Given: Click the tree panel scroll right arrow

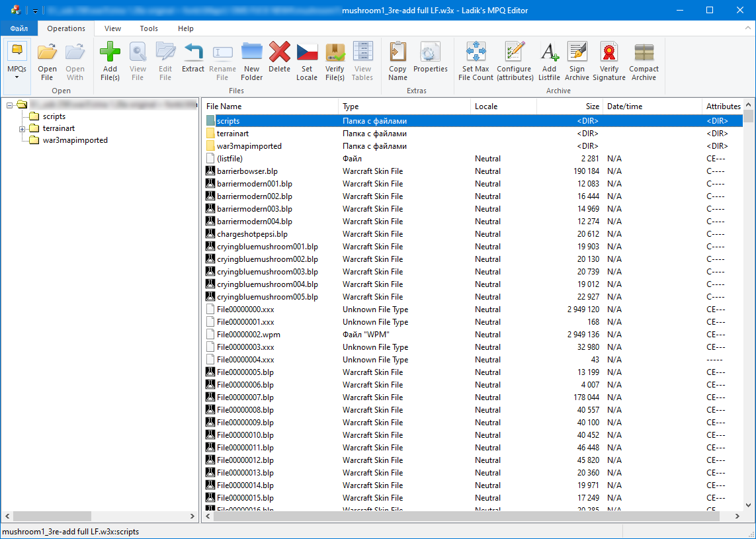Looking at the screenshot, I should pyautogui.click(x=192, y=516).
